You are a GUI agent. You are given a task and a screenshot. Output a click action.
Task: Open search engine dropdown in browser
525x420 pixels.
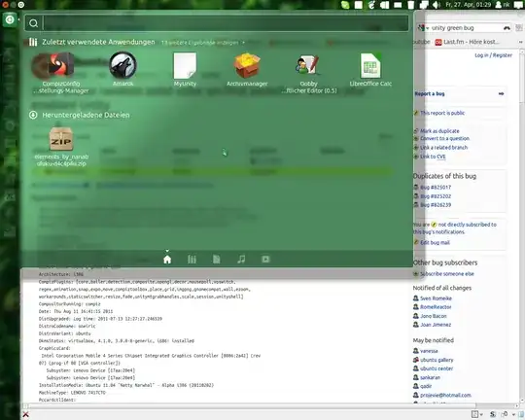coord(423,28)
